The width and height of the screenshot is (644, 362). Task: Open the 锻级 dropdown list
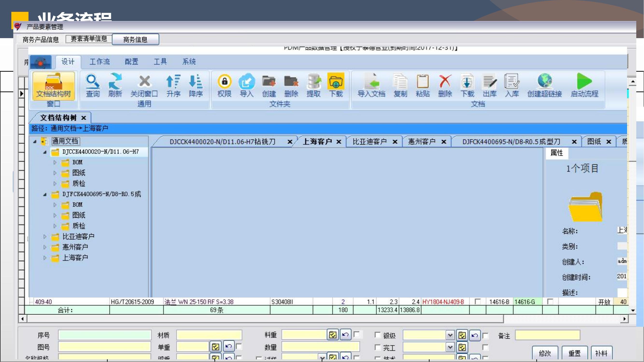click(450, 335)
